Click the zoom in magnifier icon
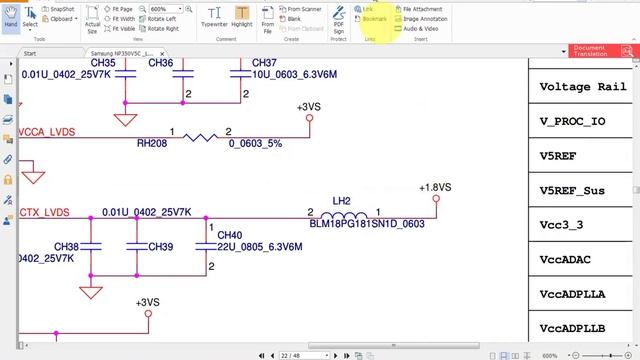 tap(189, 9)
